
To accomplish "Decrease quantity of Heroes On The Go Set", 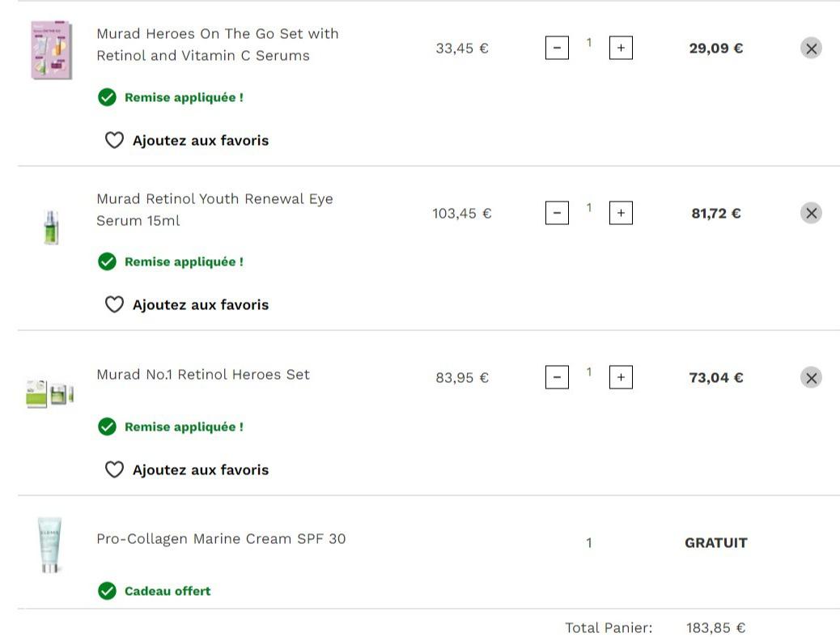I will pos(557,49).
